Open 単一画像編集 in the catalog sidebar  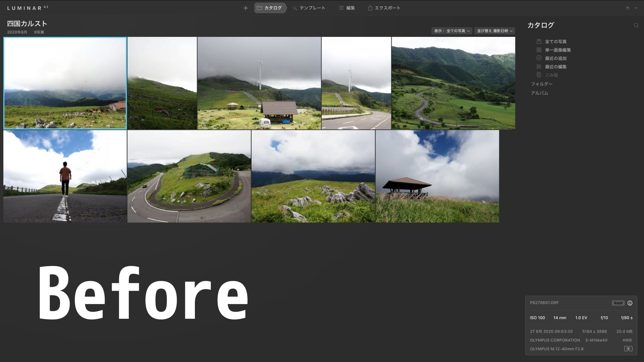557,50
